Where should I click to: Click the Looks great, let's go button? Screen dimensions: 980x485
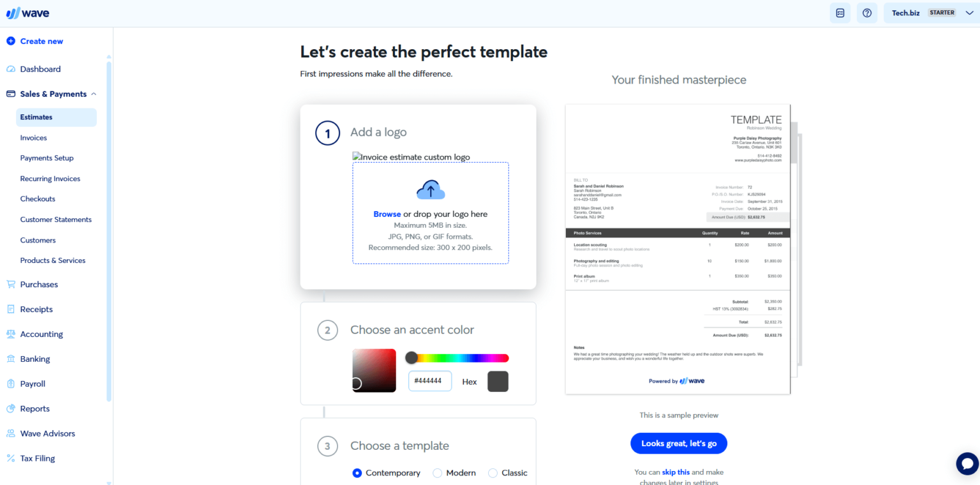coord(678,443)
